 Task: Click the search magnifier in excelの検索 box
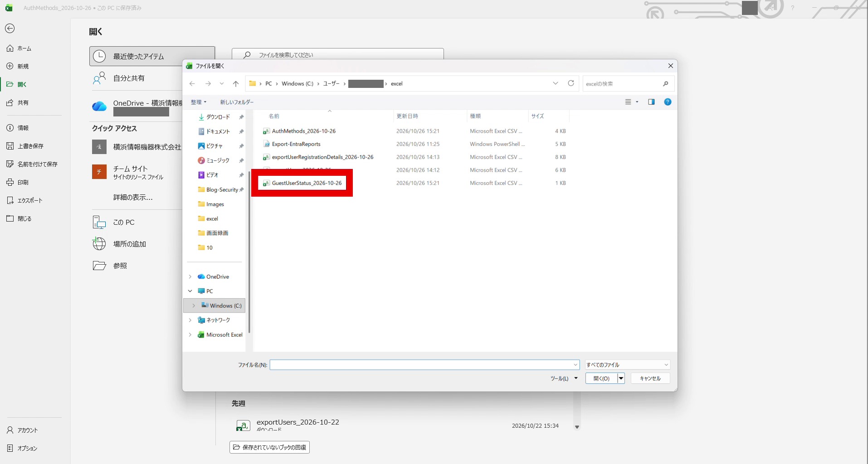(x=665, y=84)
